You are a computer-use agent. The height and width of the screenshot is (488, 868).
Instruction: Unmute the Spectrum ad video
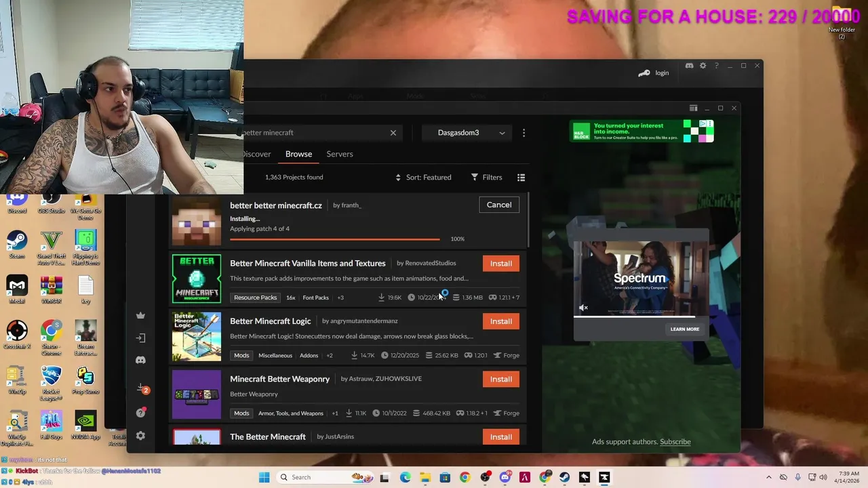pos(583,308)
